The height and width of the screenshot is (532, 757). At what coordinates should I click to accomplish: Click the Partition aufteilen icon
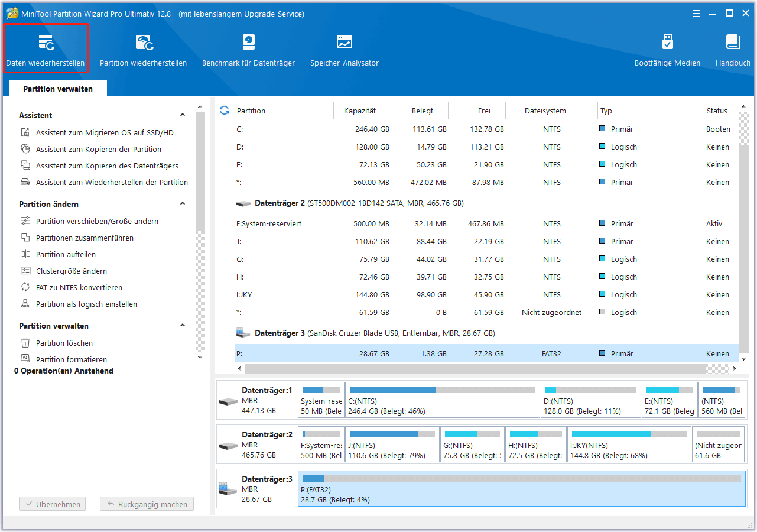pos(25,255)
